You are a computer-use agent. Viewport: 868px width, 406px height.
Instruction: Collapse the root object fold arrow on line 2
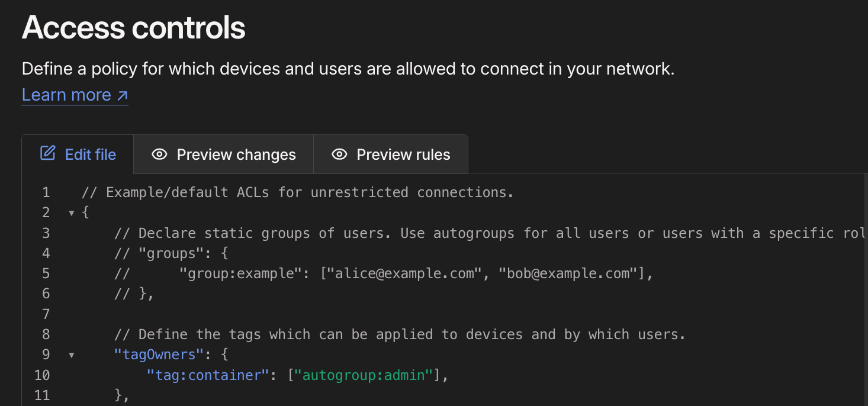coord(71,213)
